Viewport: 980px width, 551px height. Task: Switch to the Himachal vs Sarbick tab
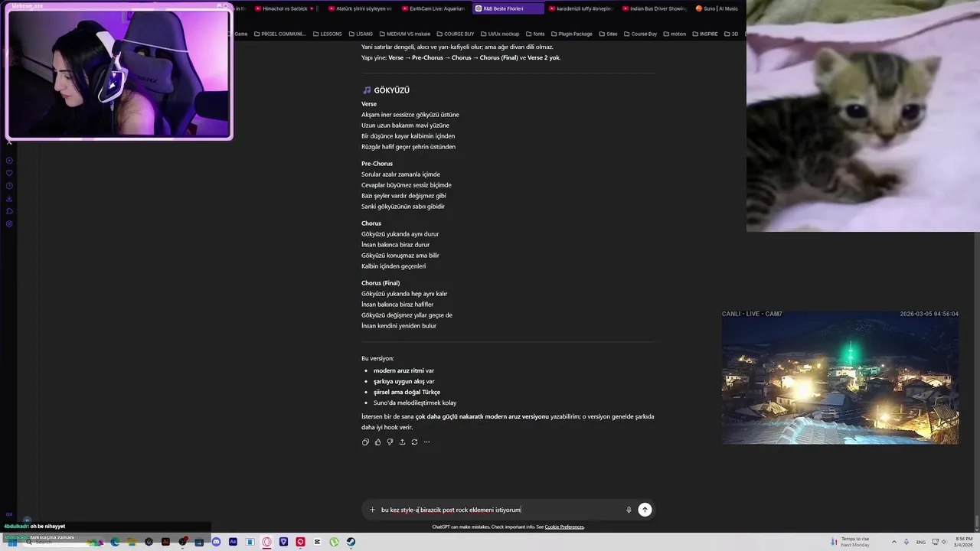tap(285, 8)
